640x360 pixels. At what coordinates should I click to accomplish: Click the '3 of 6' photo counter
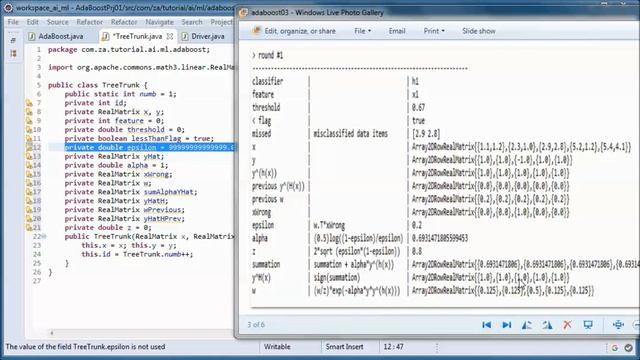[256, 325]
